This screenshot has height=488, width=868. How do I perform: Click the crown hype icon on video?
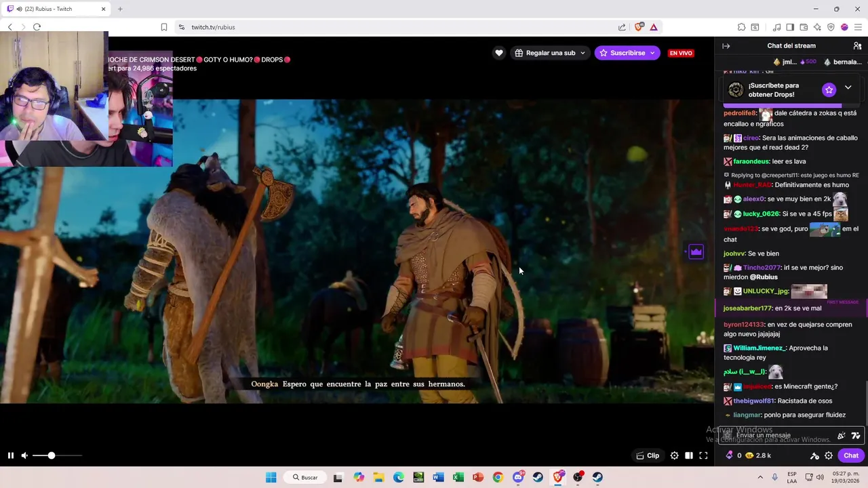point(696,252)
